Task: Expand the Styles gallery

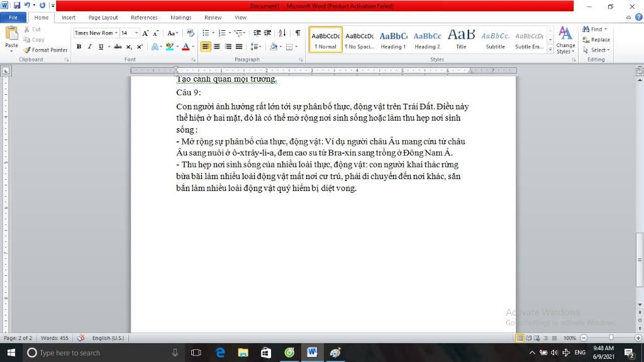Action: [x=550, y=50]
